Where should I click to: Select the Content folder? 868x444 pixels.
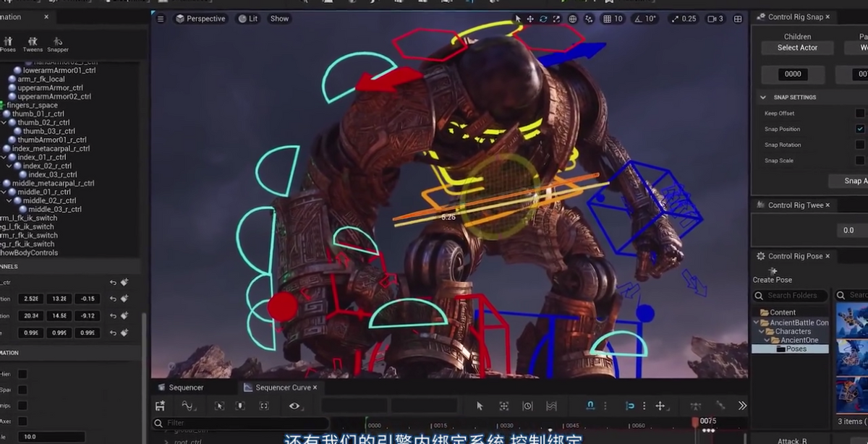click(778, 312)
